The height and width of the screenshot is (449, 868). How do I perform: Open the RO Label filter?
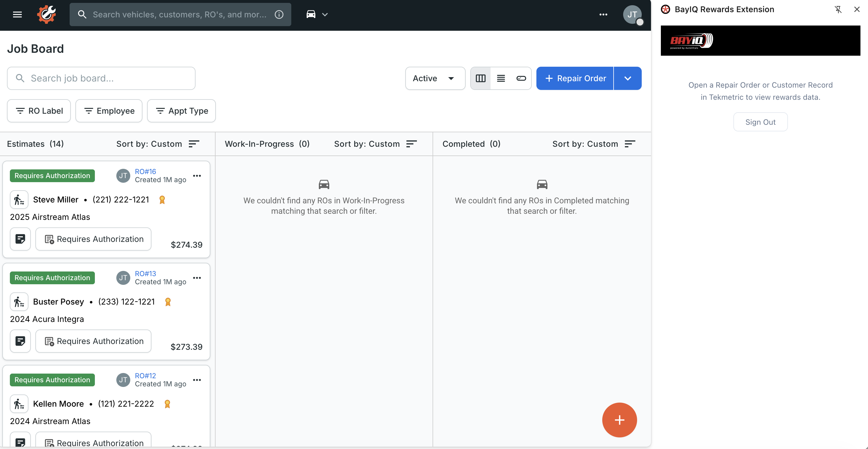(39, 111)
